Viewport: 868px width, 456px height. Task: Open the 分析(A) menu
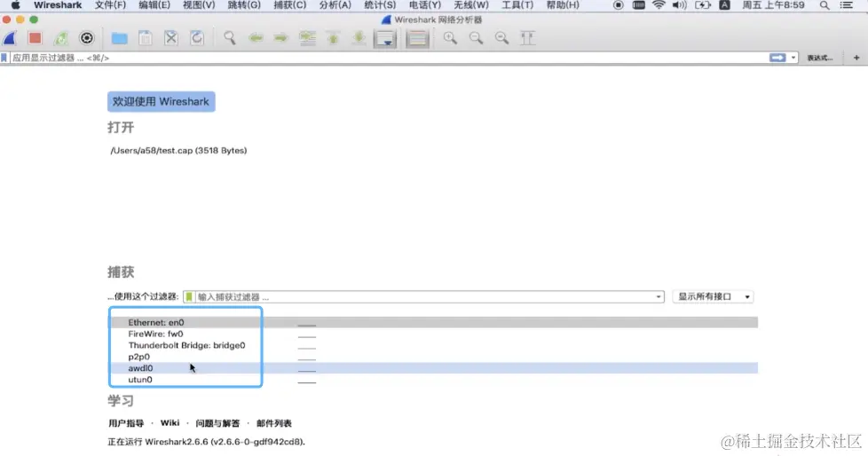pos(335,5)
